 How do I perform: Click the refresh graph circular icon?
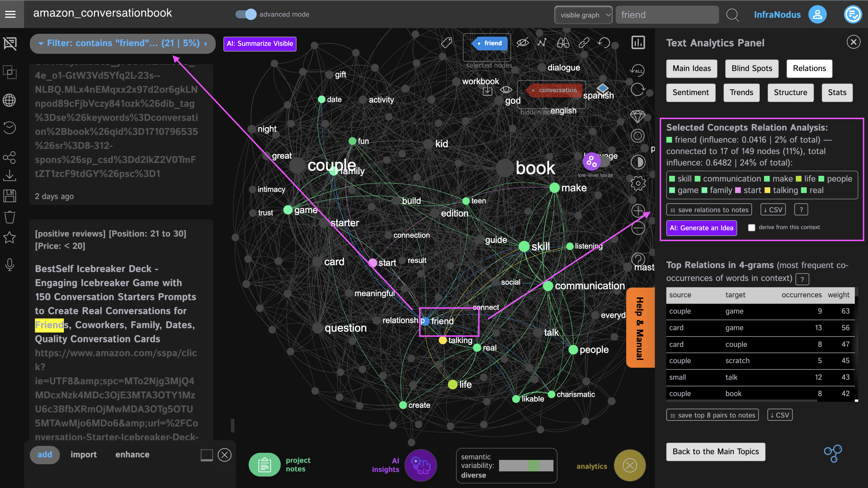point(637,90)
